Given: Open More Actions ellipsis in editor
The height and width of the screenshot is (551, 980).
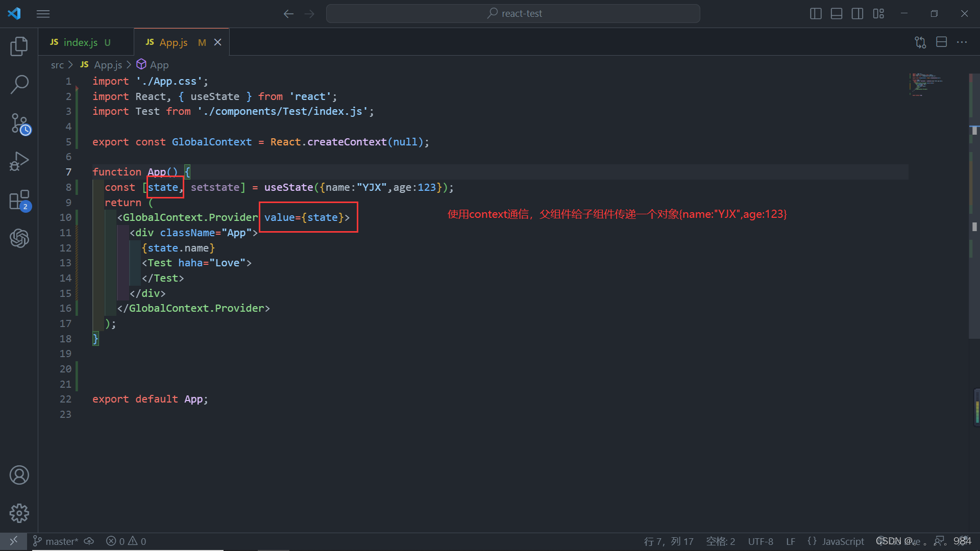Looking at the screenshot, I should tap(962, 42).
